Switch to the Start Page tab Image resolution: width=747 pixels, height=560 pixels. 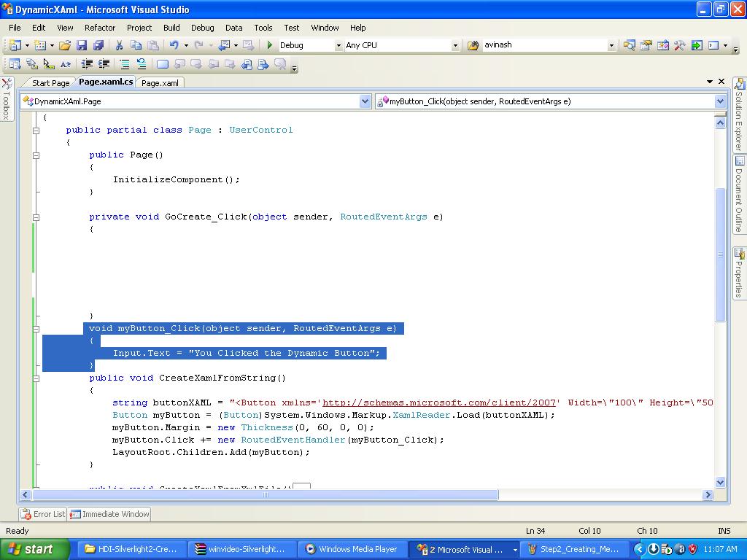50,83
